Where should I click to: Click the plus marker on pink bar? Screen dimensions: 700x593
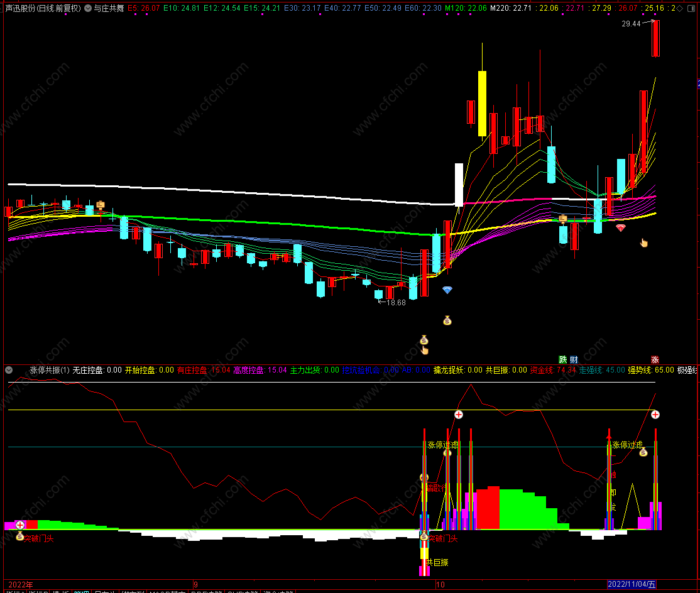coord(20,525)
